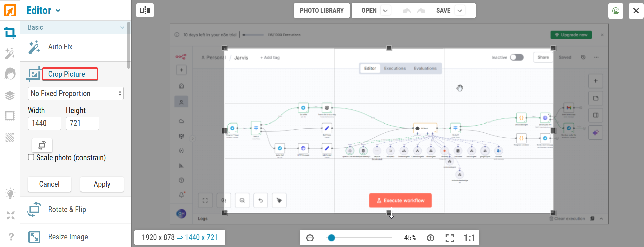Click the right-middle crop handle
Viewport: 644px width, 247px height.
[553, 130]
